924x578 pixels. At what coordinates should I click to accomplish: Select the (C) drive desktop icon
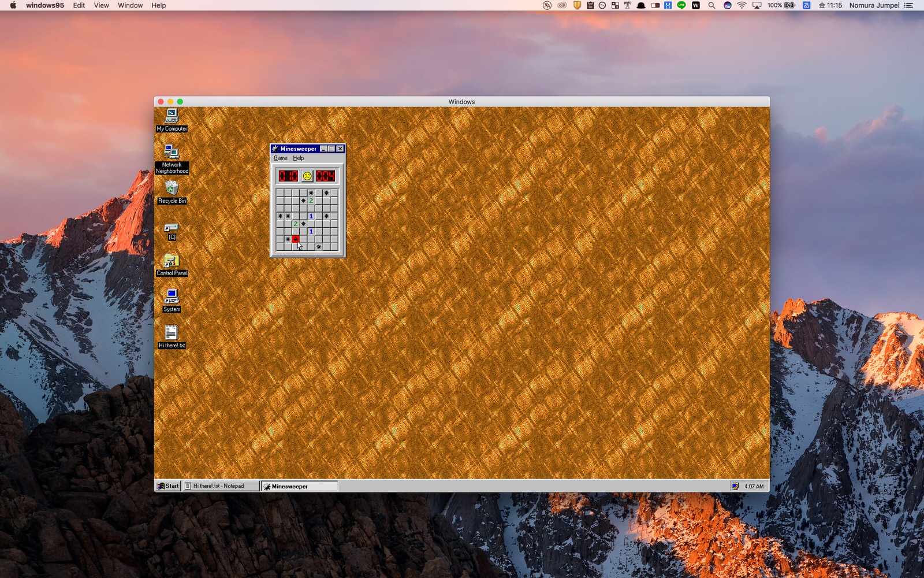click(x=172, y=231)
